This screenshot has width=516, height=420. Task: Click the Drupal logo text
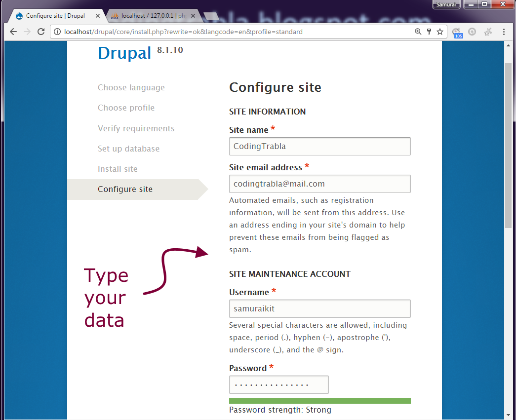click(124, 53)
